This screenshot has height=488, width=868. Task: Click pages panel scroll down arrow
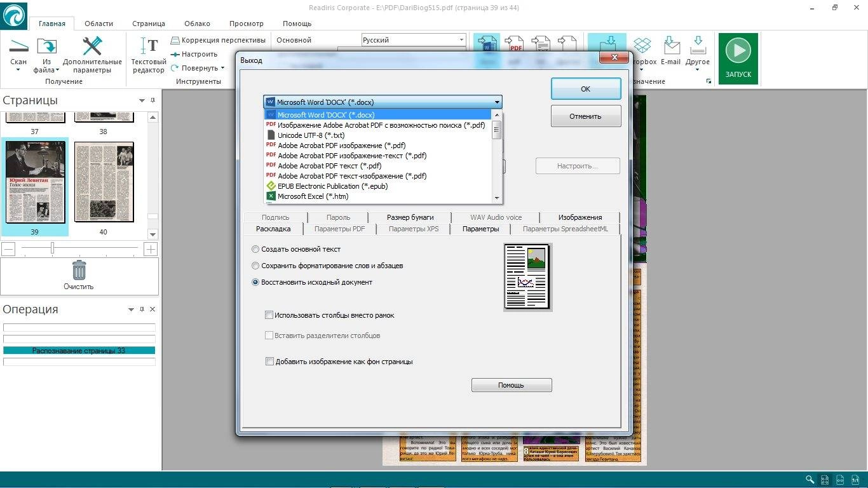pos(153,234)
